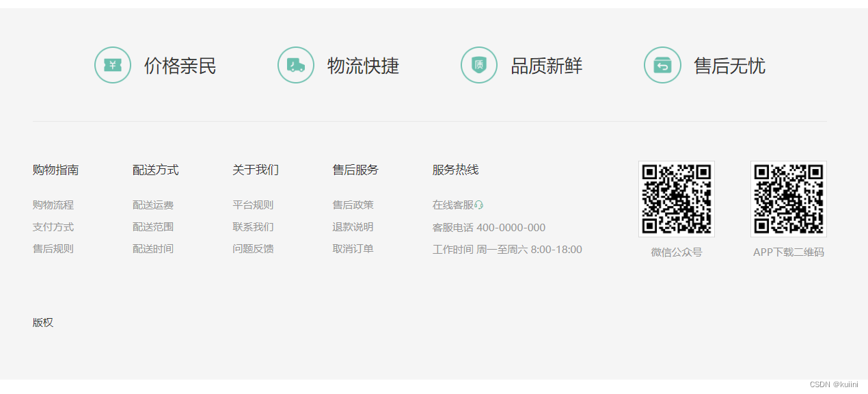The image size is (868, 394).
Task: Open the 平台规则 link
Action: coord(253,205)
